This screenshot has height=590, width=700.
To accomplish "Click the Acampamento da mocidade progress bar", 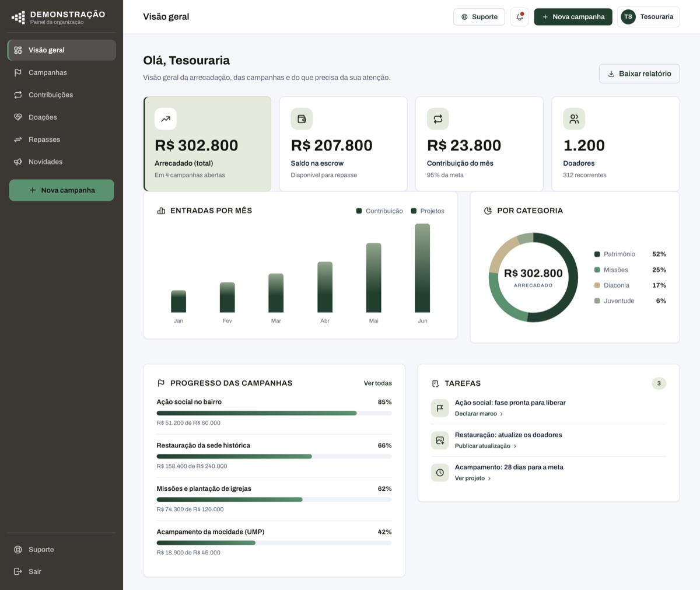I will coord(274,543).
